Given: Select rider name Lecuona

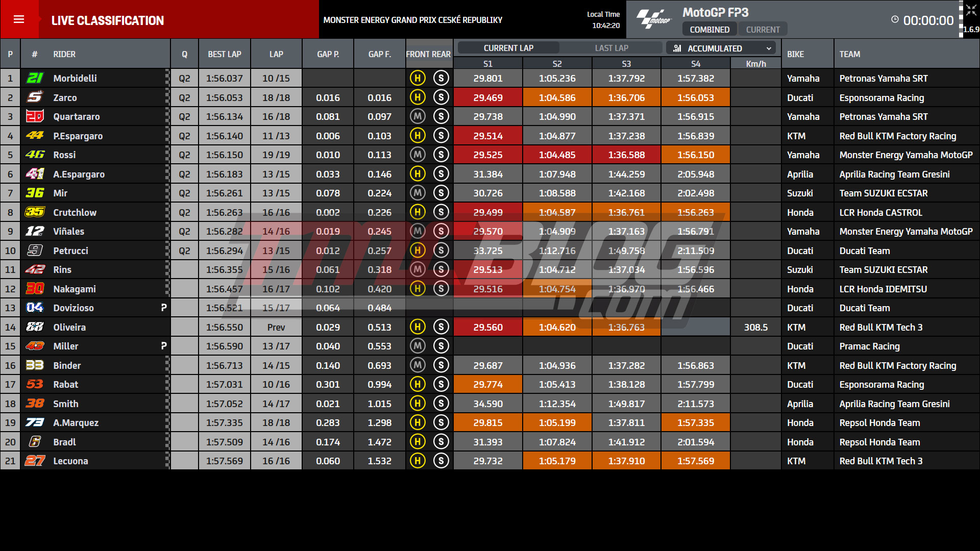Looking at the screenshot, I should click(70, 461).
